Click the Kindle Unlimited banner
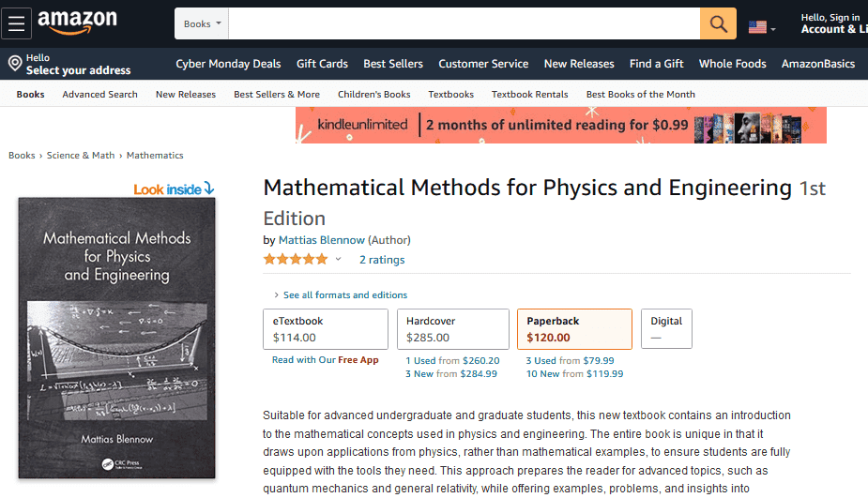The width and height of the screenshot is (868, 498). tap(561, 125)
